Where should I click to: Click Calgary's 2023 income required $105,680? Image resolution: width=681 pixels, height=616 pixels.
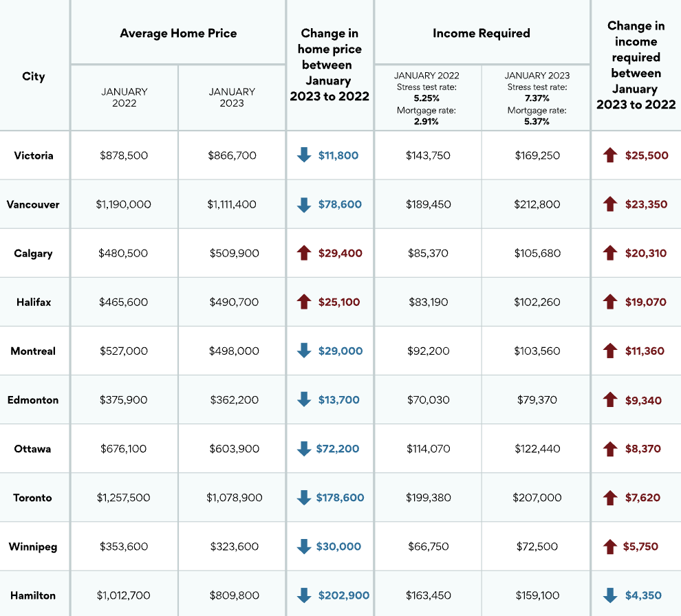[537, 253]
